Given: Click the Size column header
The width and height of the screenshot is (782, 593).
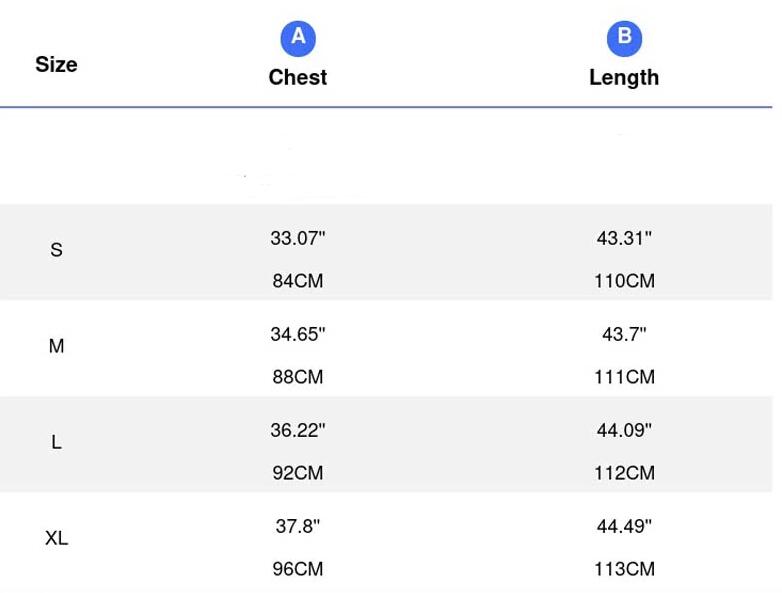Looking at the screenshot, I should pos(56,64).
